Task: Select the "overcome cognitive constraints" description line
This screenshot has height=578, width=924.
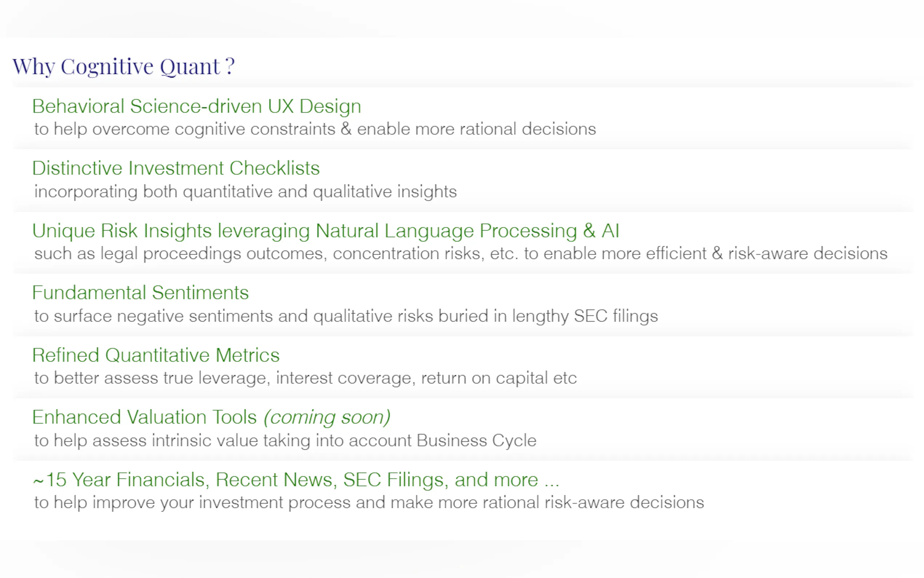Action: pos(315,129)
